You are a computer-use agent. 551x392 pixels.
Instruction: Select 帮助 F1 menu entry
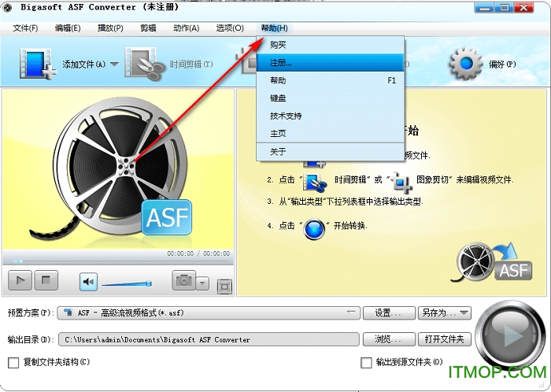[331, 80]
